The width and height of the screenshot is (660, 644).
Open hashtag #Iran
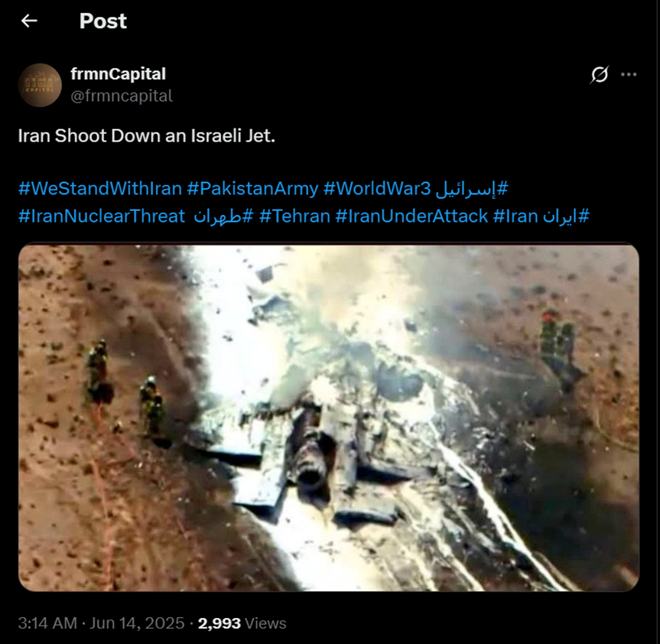pos(515,216)
